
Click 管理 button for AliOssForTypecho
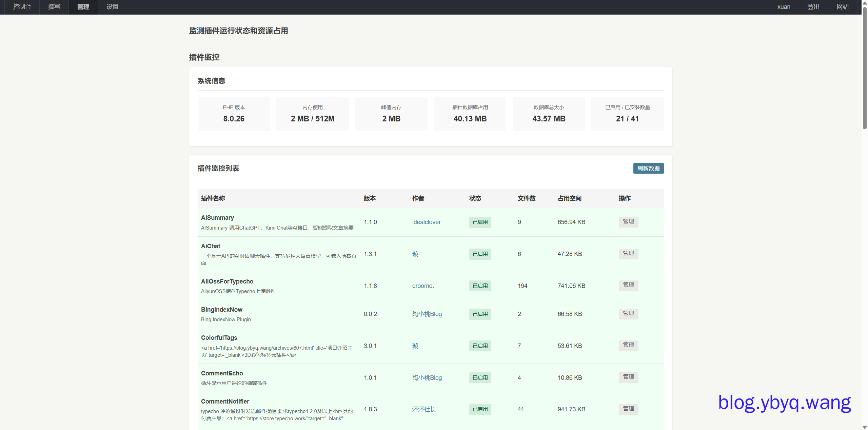628,285
